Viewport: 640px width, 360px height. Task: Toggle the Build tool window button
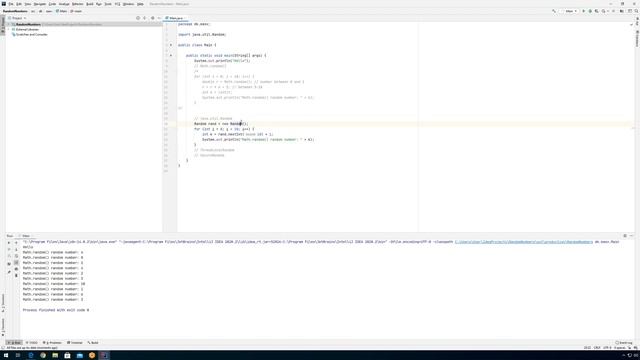pos(93,343)
